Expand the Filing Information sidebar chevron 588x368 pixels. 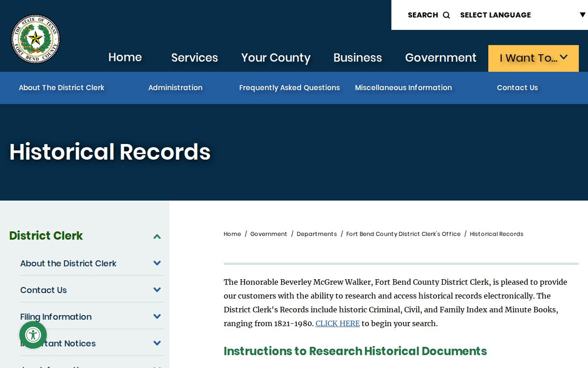[x=157, y=316]
